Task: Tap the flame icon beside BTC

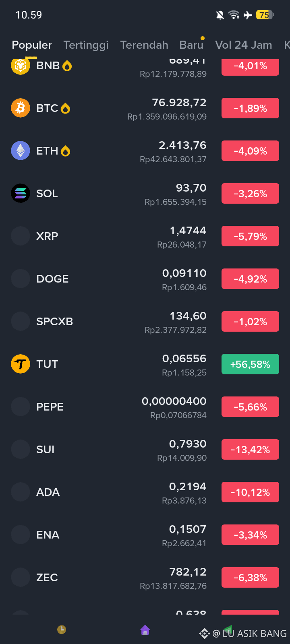Action: coord(66,108)
